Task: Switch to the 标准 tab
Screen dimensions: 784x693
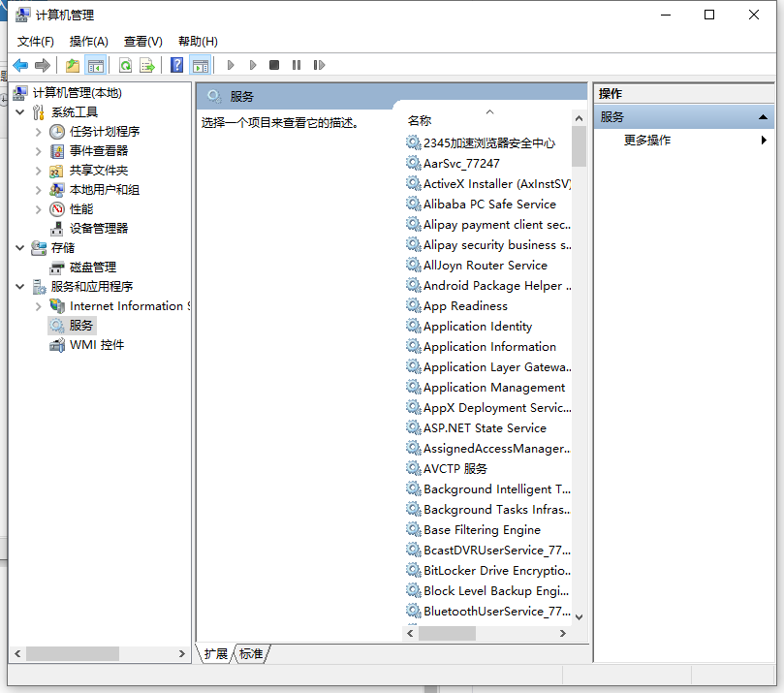Action: (x=251, y=654)
